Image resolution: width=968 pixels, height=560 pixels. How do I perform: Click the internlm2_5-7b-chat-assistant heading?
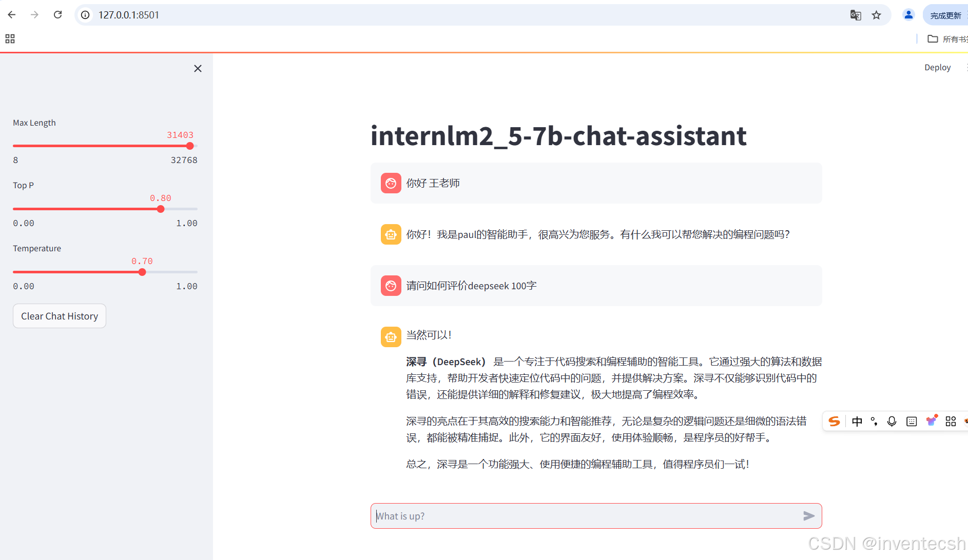click(558, 136)
